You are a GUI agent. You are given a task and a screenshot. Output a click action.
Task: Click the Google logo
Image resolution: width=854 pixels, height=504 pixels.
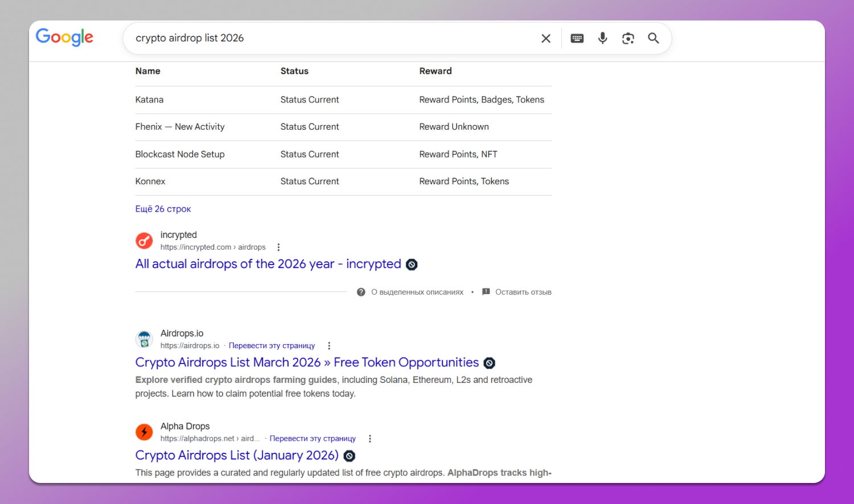64,38
